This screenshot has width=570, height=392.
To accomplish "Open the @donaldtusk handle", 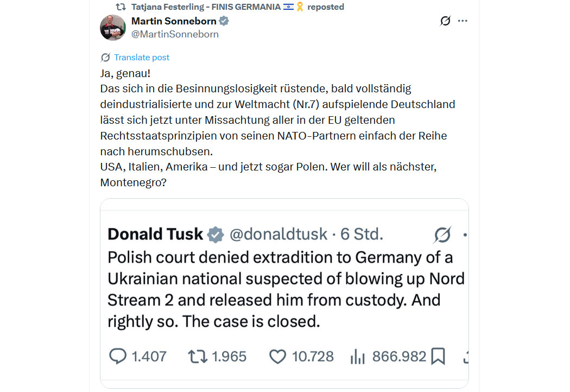I will pyautogui.click(x=278, y=234).
